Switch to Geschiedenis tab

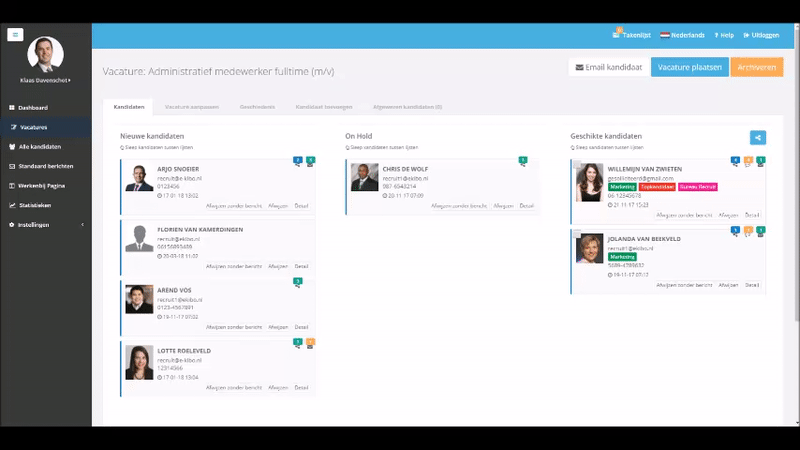[257, 107]
